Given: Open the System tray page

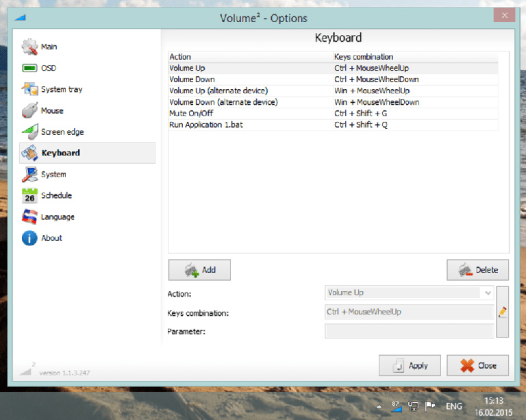Looking at the screenshot, I should coord(62,89).
